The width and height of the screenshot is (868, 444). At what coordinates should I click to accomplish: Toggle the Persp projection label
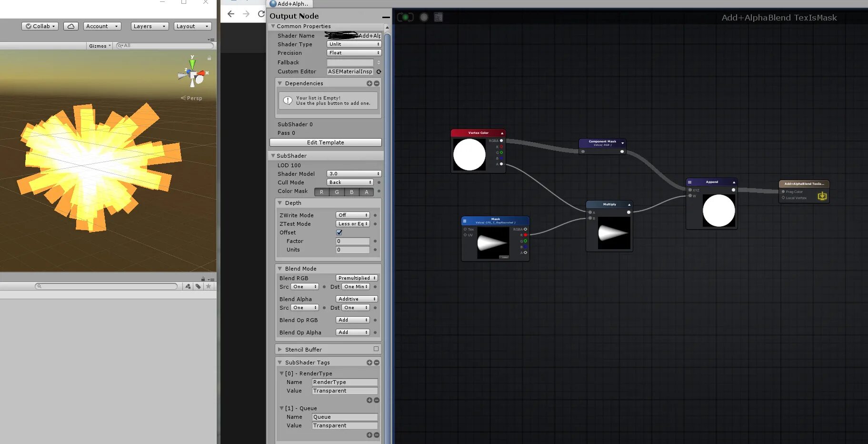coord(192,98)
